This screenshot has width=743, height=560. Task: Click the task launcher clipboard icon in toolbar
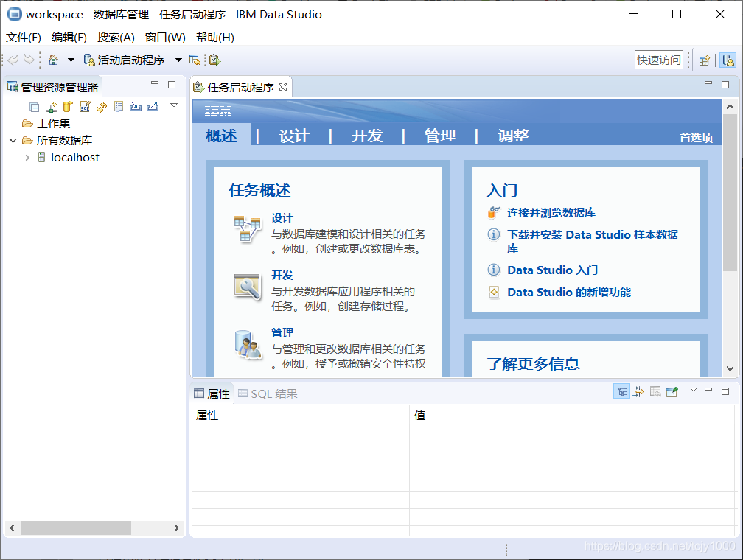click(x=215, y=60)
